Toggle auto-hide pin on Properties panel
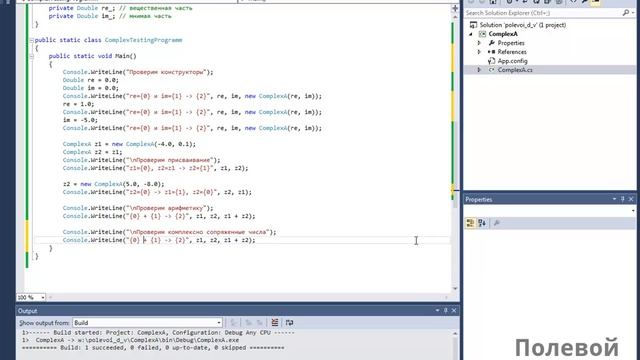The width and height of the screenshot is (640, 360). 623,199
